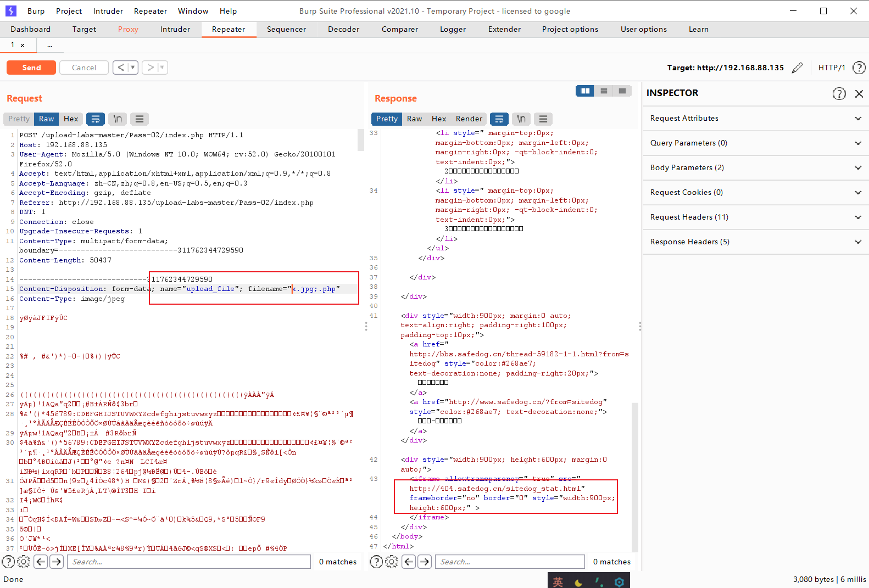Close Repeater tab 1
Screen dimensions: 869x588
coord(23,46)
